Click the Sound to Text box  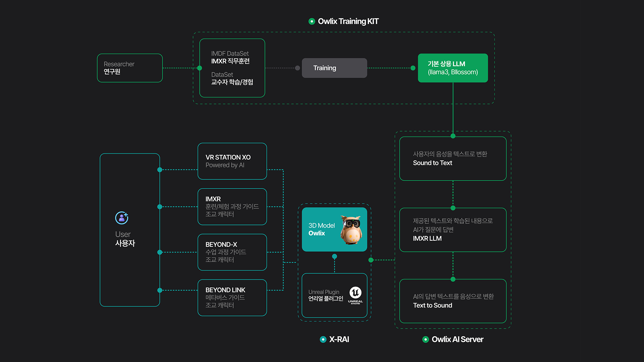click(x=453, y=159)
